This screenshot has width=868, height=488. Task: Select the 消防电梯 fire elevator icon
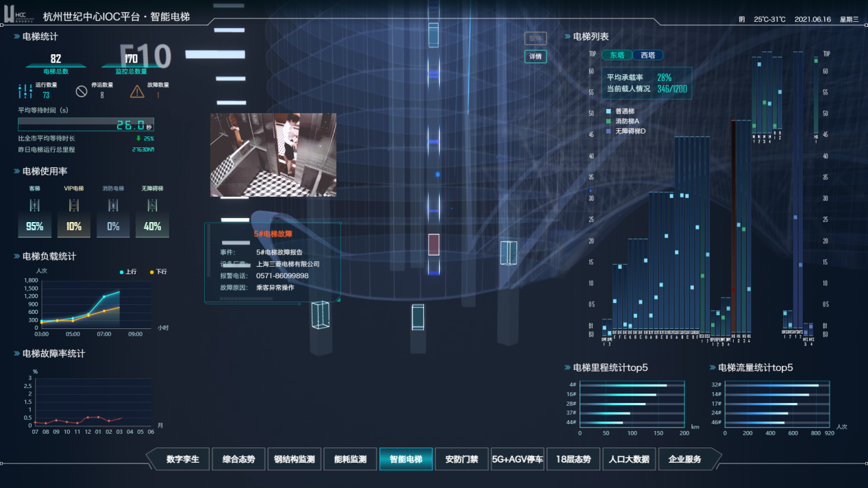tap(113, 205)
